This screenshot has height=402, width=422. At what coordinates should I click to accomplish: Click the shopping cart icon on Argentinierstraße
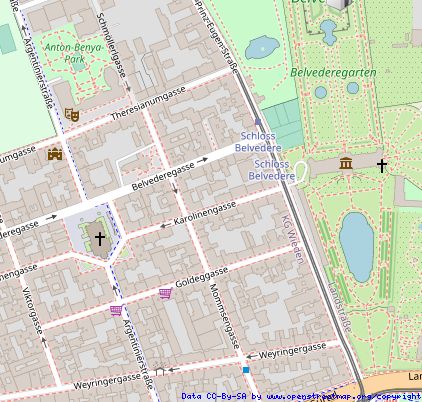[x=116, y=311]
